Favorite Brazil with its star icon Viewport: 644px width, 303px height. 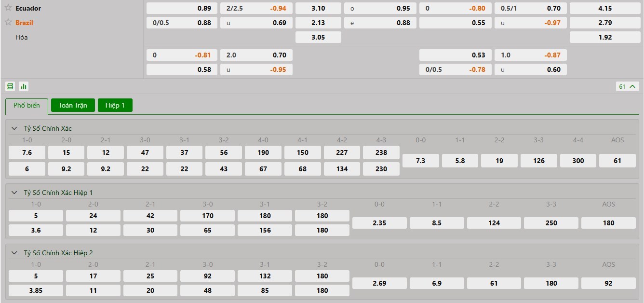click(8, 22)
